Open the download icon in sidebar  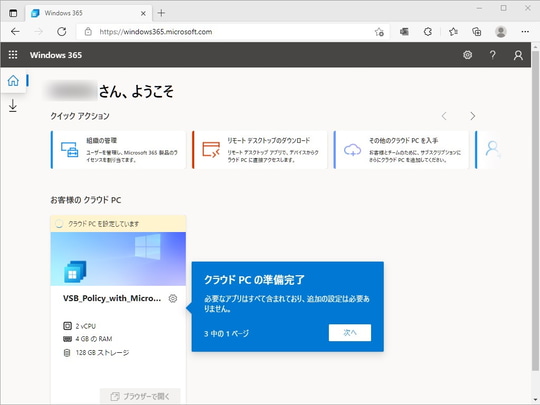pyautogui.click(x=13, y=106)
